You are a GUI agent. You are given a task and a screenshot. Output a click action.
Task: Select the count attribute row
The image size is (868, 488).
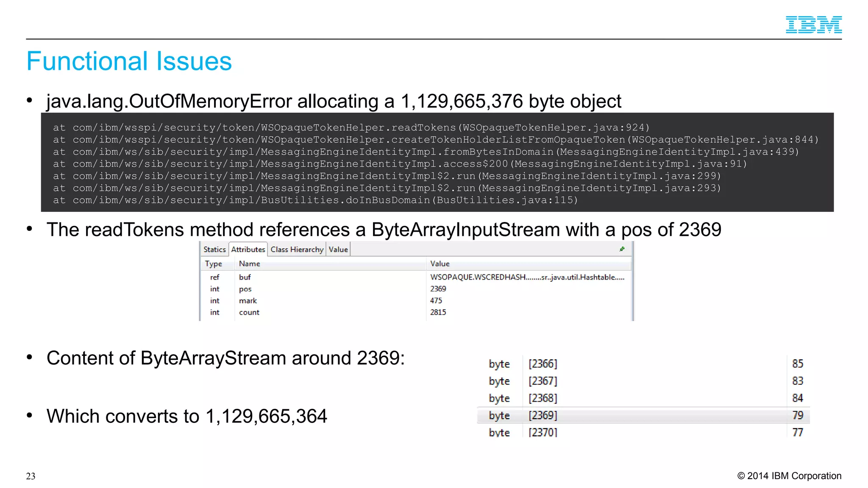(x=249, y=312)
